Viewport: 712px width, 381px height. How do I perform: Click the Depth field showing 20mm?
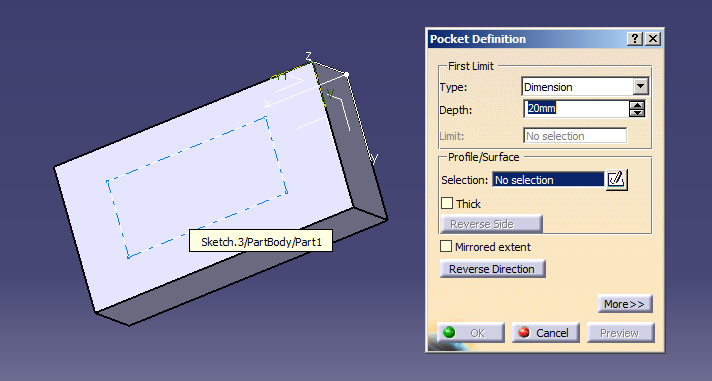(576, 109)
